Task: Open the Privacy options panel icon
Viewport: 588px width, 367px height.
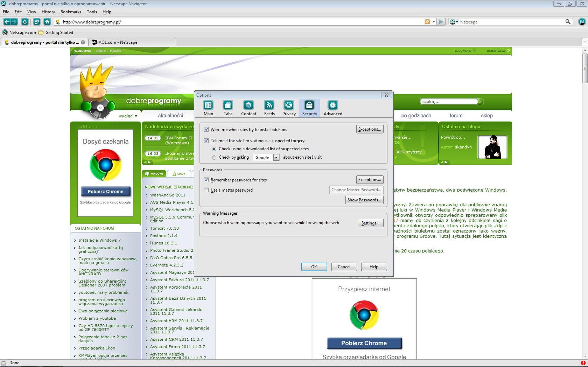Action: pyautogui.click(x=289, y=108)
